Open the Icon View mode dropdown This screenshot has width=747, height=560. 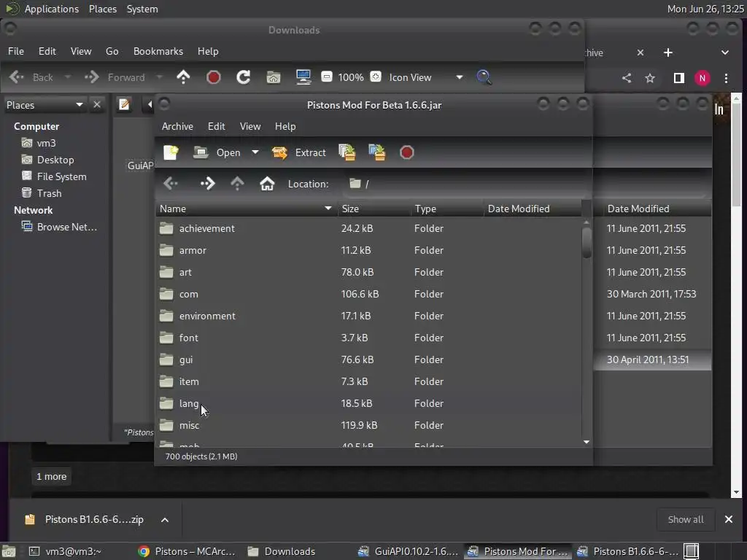coord(425,77)
